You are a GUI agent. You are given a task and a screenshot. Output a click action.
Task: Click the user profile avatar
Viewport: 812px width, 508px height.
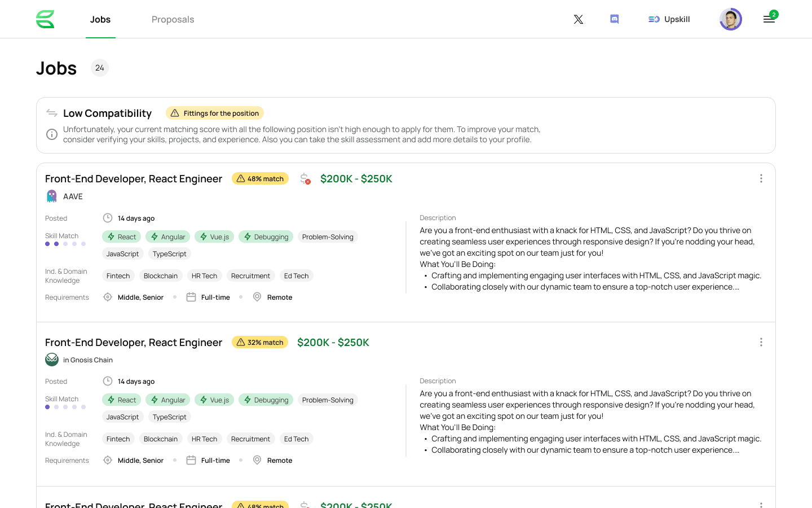tap(730, 19)
